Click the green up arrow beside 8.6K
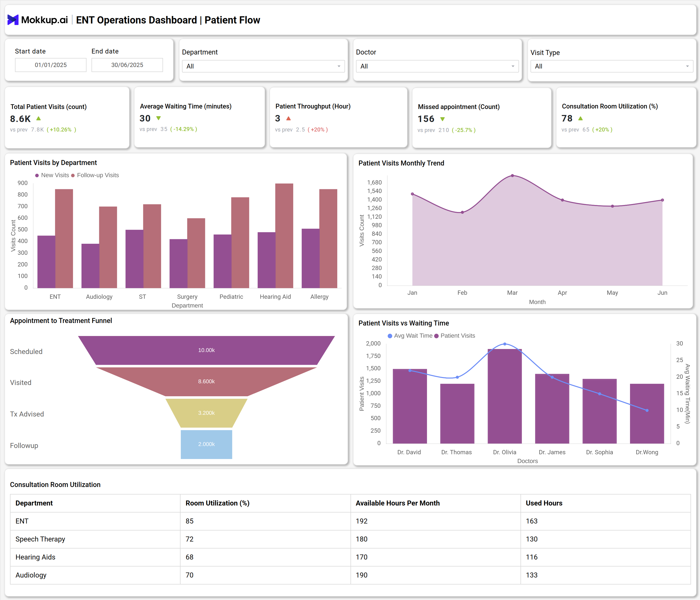700x600 pixels. click(38, 118)
